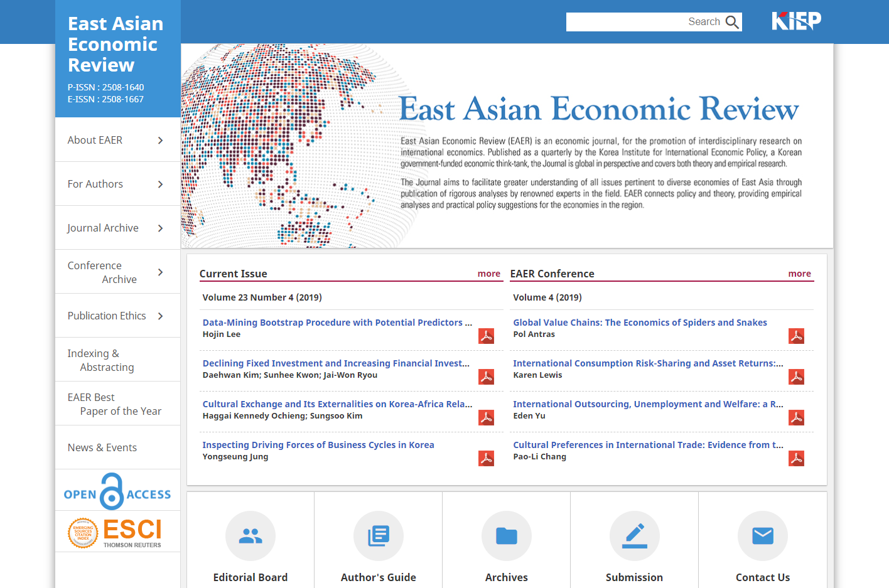The image size is (889, 588).
Task: Download PDF of Inspecting Driving Forces article
Action: (486, 459)
